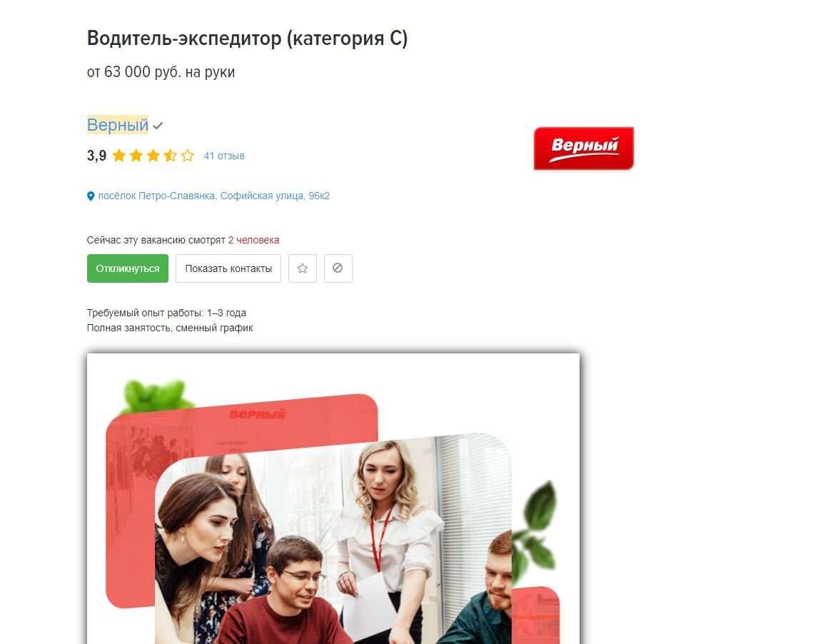Image resolution: width=838 pixels, height=644 pixels.
Task: Click the first yellow rating star
Action: pos(119,156)
